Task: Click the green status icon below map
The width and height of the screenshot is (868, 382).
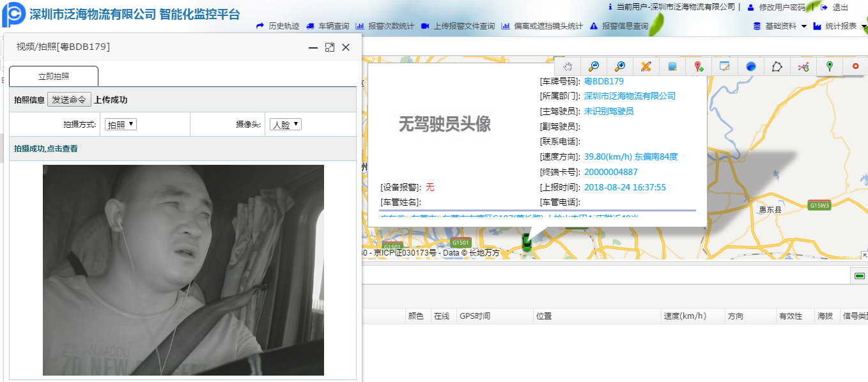Action: coord(860,276)
